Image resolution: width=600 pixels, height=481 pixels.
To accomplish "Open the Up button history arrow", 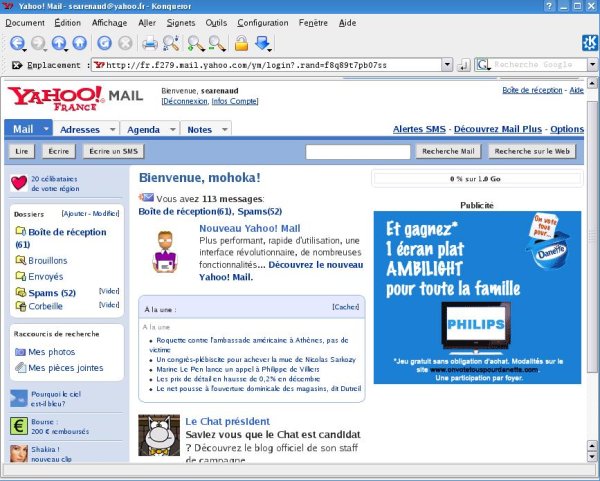I will click(67, 50).
